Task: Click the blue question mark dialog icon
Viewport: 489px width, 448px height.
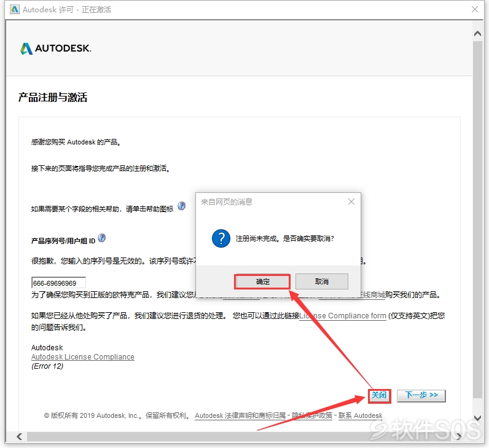Action: pyautogui.click(x=221, y=238)
